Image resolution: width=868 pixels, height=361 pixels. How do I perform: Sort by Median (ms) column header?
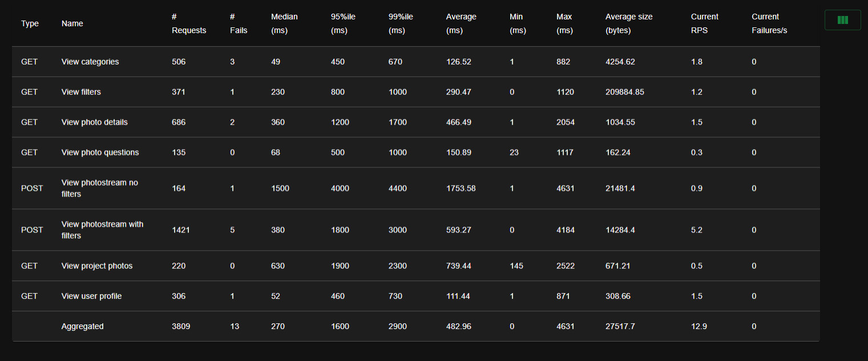point(284,23)
